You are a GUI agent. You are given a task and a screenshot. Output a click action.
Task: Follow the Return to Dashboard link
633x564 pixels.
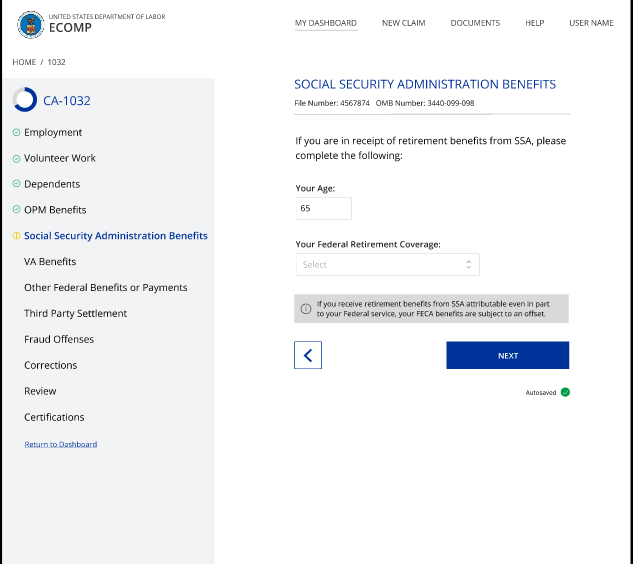pyautogui.click(x=60, y=444)
